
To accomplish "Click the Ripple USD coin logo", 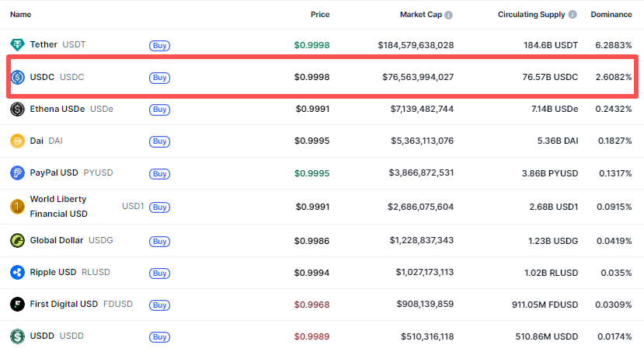I will [x=17, y=273].
